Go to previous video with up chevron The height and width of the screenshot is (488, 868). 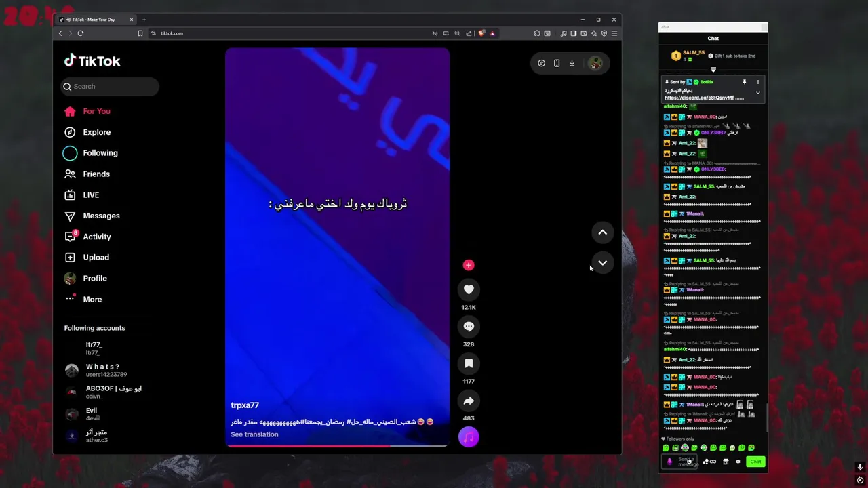(602, 232)
